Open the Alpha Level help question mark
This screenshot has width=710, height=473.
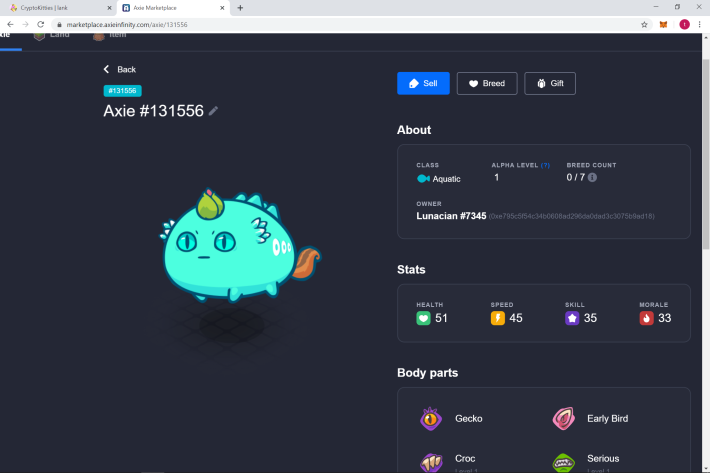tap(545, 165)
